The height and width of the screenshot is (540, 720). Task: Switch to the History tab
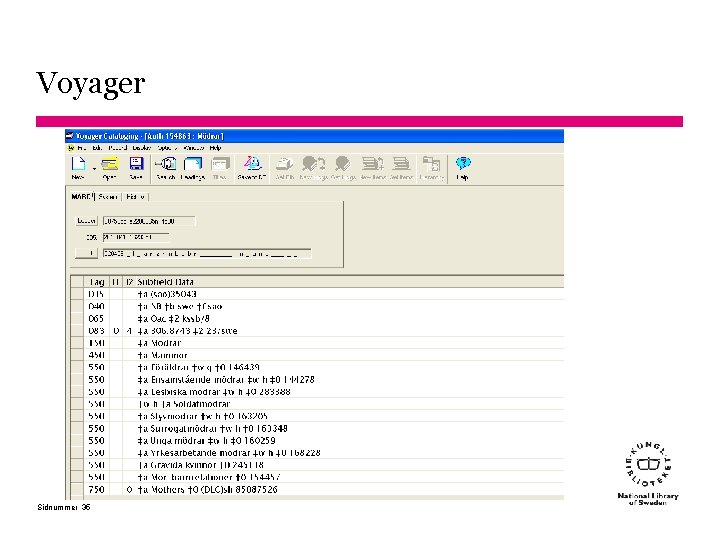point(135,197)
